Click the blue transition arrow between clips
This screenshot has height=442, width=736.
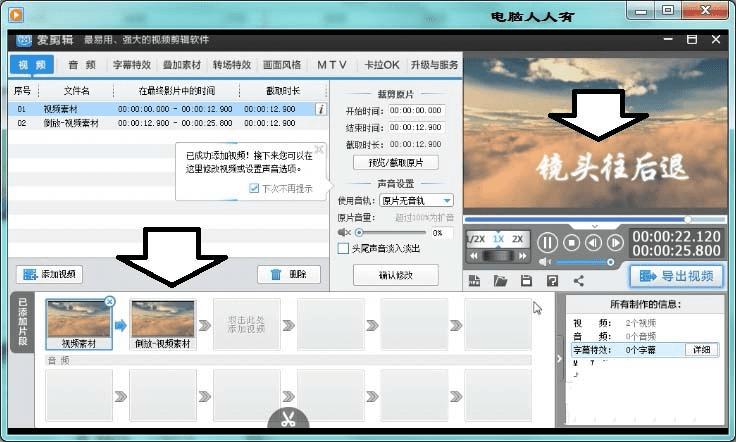[x=121, y=325]
